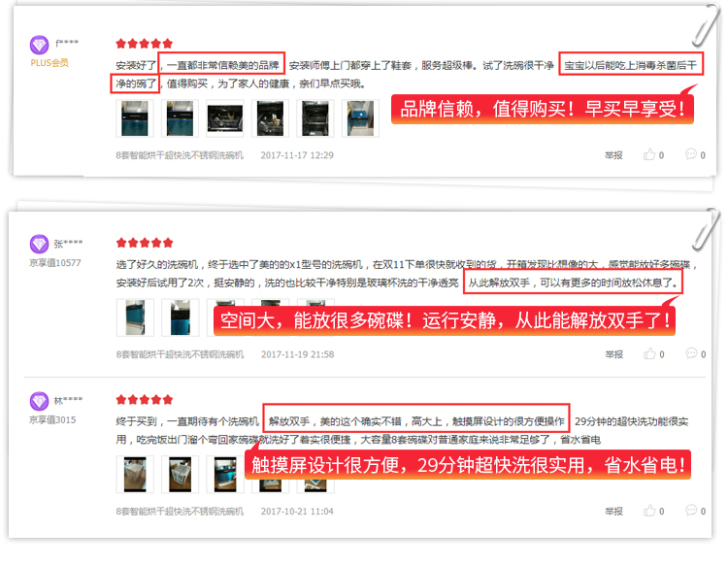The width and height of the screenshot is (728, 566).
Task: Report the 2017-11-19 review via 举报
Action: (x=613, y=354)
